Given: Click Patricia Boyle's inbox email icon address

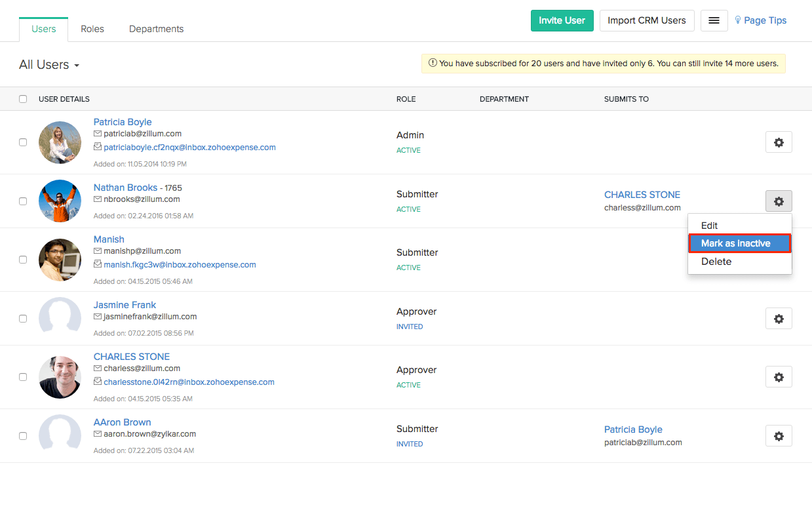Looking at the screenshot, I should [x=189, y=148].
